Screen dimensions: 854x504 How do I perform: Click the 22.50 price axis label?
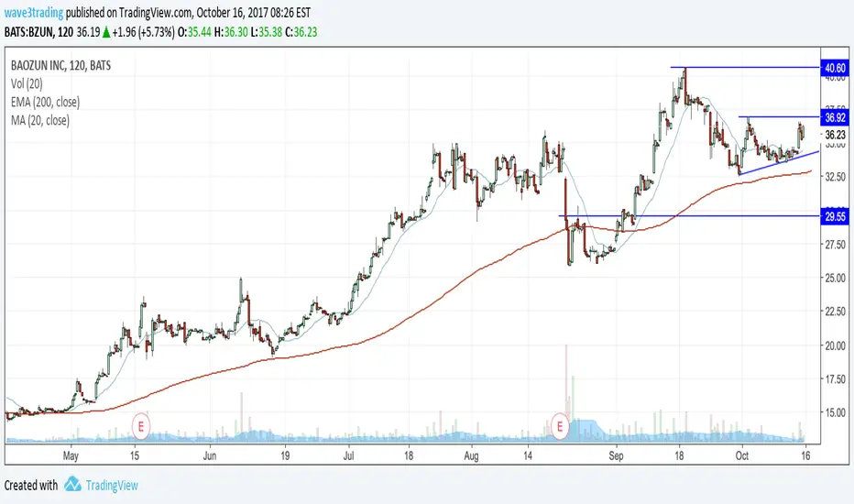click(835, 312)
